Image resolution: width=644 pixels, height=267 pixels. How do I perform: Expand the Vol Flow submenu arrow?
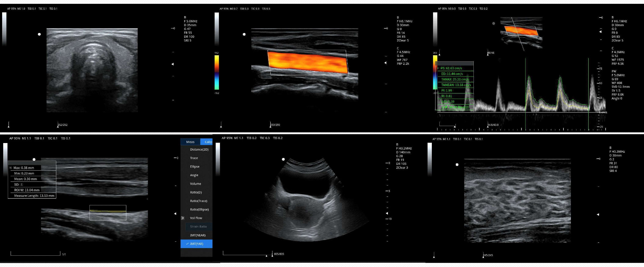(183, 218)
